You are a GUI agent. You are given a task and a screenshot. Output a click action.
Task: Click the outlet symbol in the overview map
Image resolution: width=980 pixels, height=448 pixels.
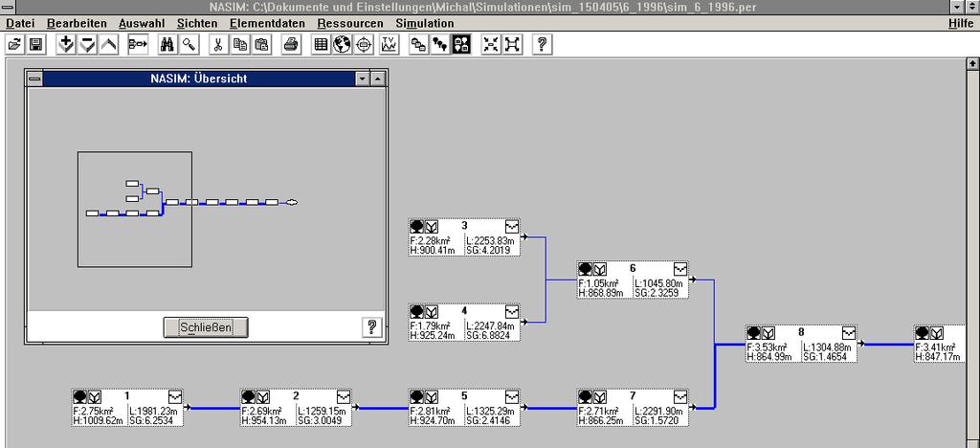coord(291,202)
